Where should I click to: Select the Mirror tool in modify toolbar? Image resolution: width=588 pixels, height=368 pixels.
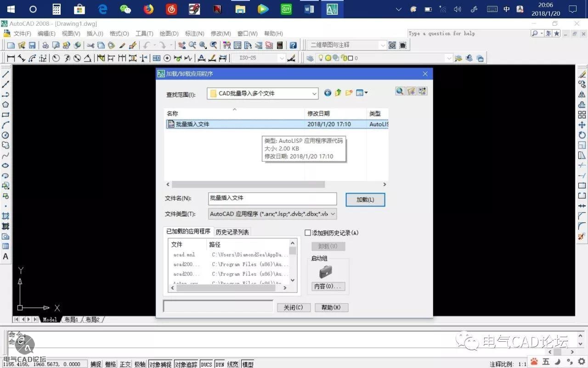click(582, 95)
